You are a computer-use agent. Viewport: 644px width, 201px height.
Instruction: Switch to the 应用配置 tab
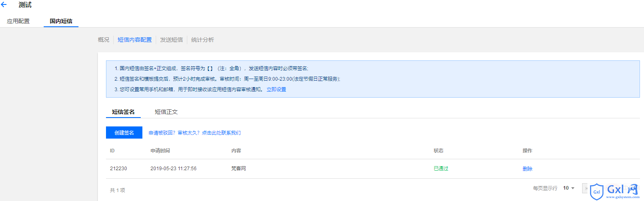18,21
